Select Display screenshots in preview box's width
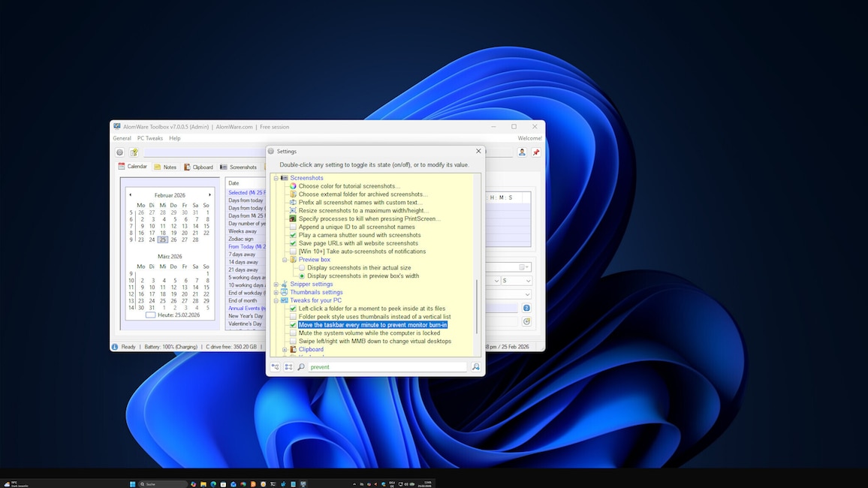The height and width of the screenshot is (488, 868). click(302, 276)
